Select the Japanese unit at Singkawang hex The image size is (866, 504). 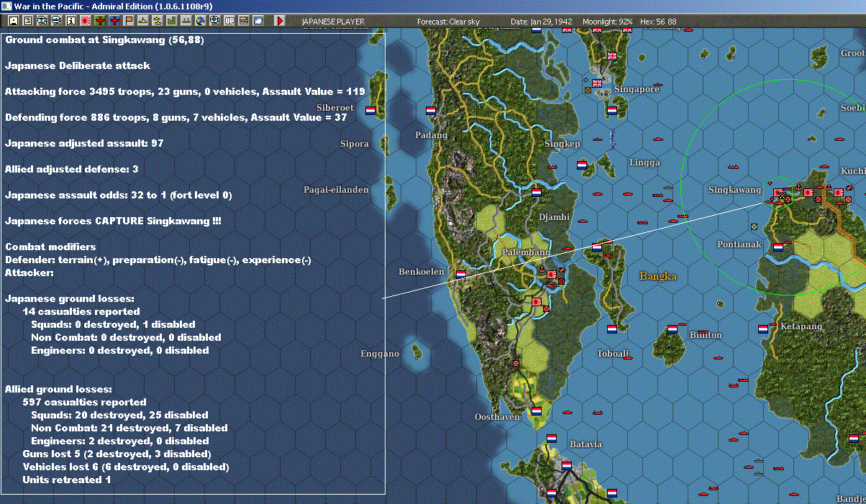780,193
